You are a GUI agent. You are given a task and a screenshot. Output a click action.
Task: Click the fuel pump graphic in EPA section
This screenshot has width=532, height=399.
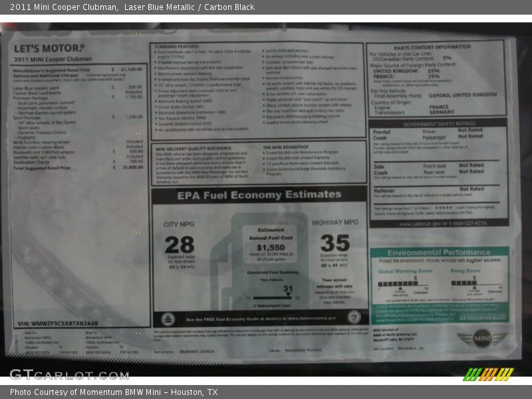pyautogui.click(x=260, y=261)
